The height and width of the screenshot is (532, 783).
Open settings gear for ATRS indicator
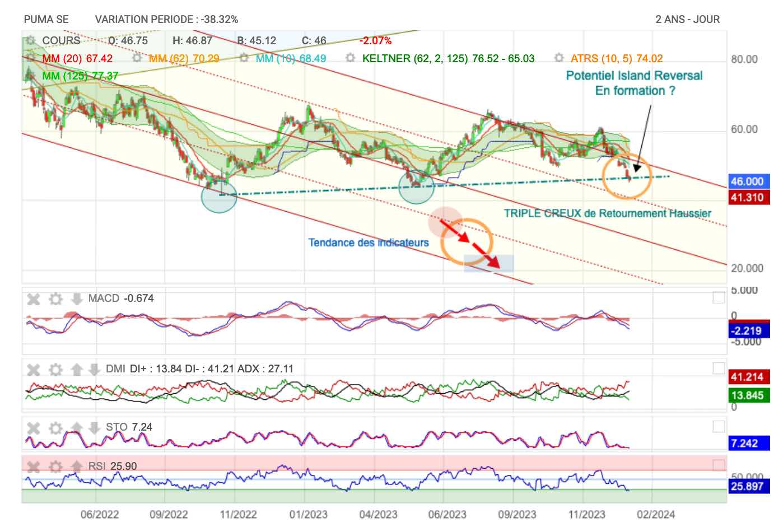tap(558, 58)
